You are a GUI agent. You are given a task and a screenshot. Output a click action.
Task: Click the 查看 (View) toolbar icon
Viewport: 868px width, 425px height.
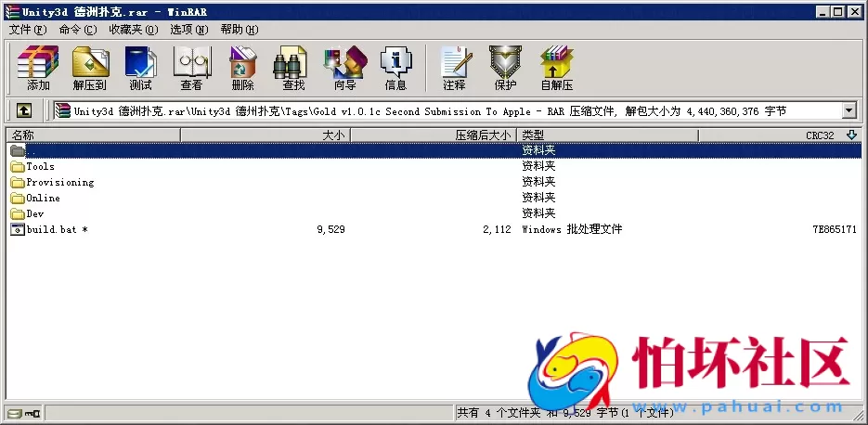192,61
